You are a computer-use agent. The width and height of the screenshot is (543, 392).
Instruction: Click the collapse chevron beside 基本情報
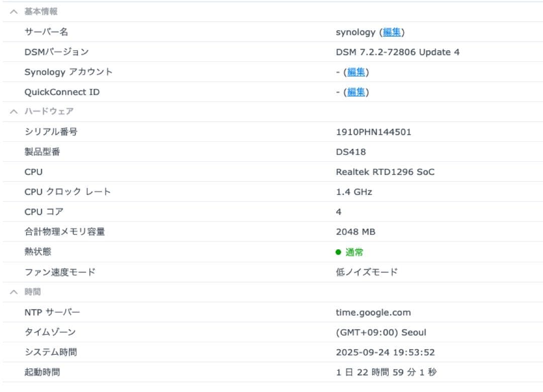point(13,11)
